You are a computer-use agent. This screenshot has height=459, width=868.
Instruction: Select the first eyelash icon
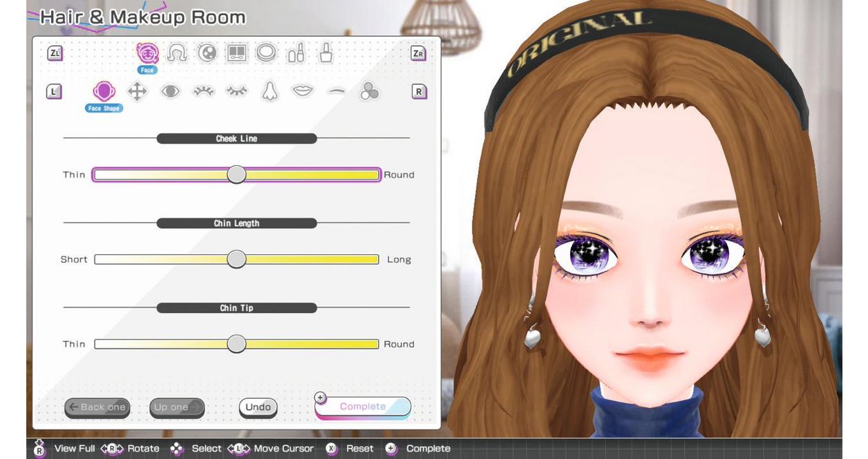(x=203, y=91)
